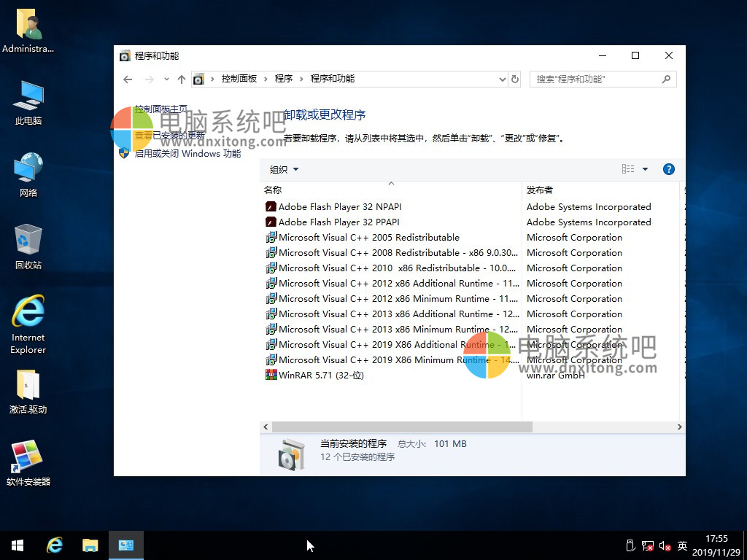The height and width of the screenshot is (560, 747).
Task: Click the help question mark icon
Action: point(668,169)
